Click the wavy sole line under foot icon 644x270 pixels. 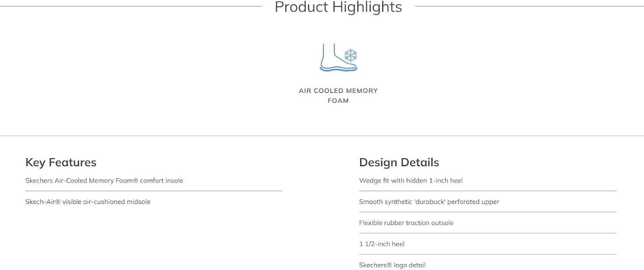pos(338,69)
